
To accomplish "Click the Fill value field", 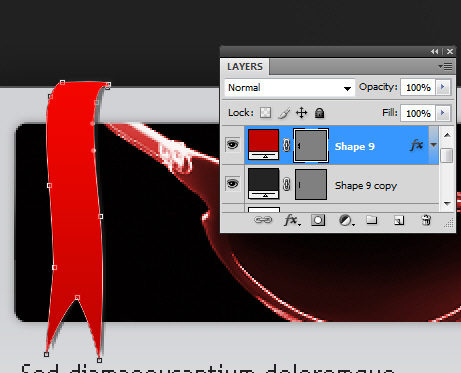I will tap(418, 113).
